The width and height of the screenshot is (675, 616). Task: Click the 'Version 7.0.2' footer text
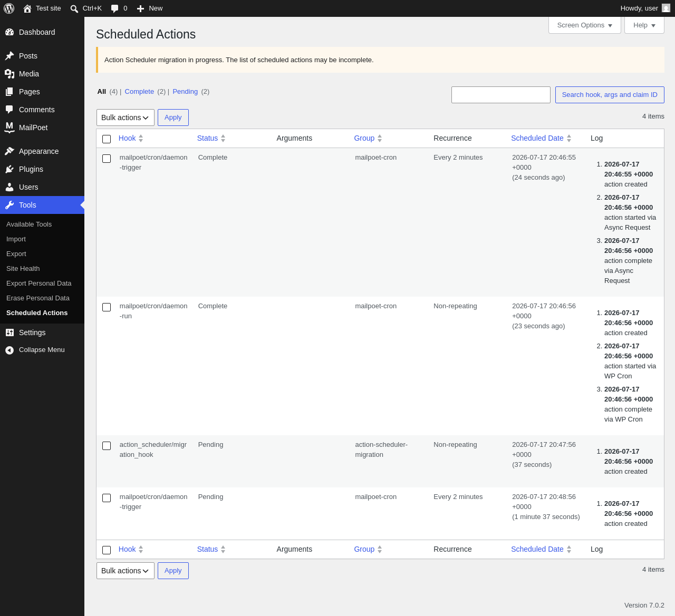644,605
